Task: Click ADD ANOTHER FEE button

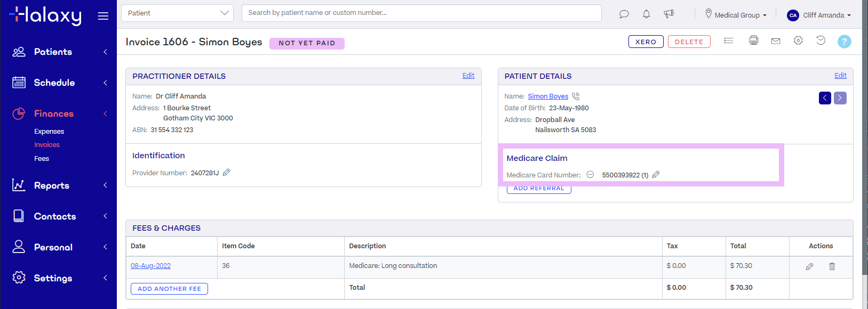Action: pos(169,289)
